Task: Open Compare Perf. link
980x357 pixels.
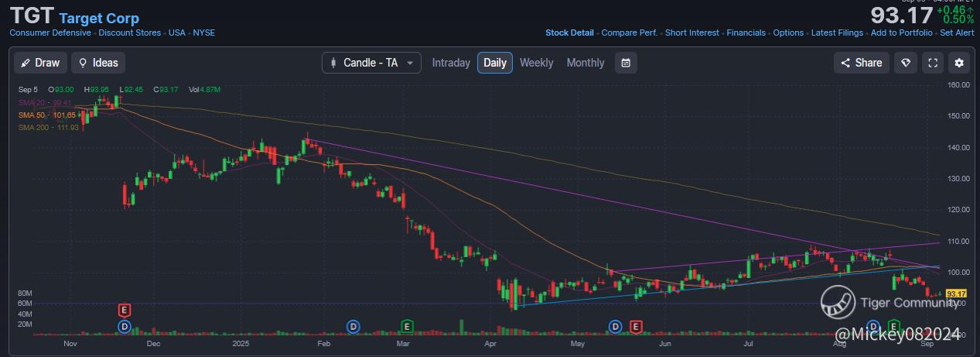Action: (630, 33)
